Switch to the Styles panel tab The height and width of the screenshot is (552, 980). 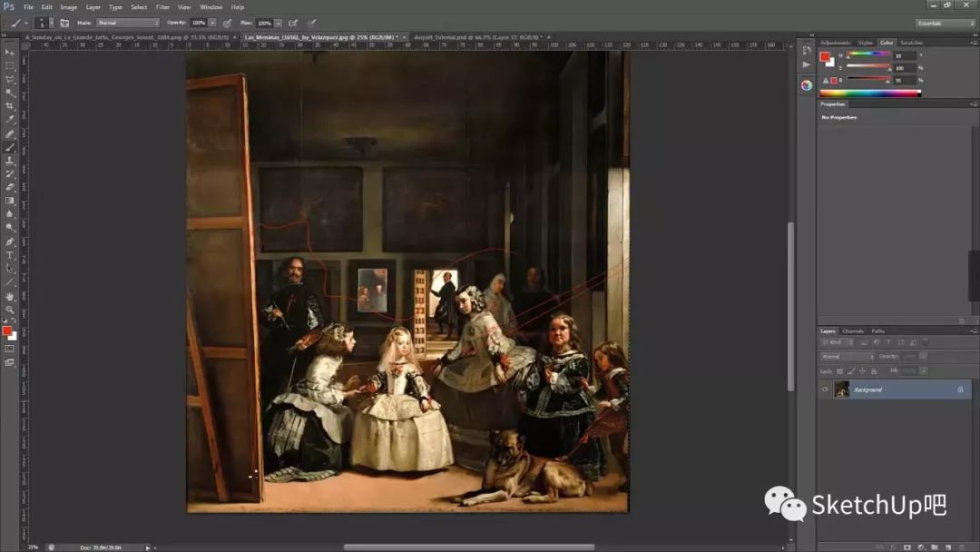(x=866, y=43)
